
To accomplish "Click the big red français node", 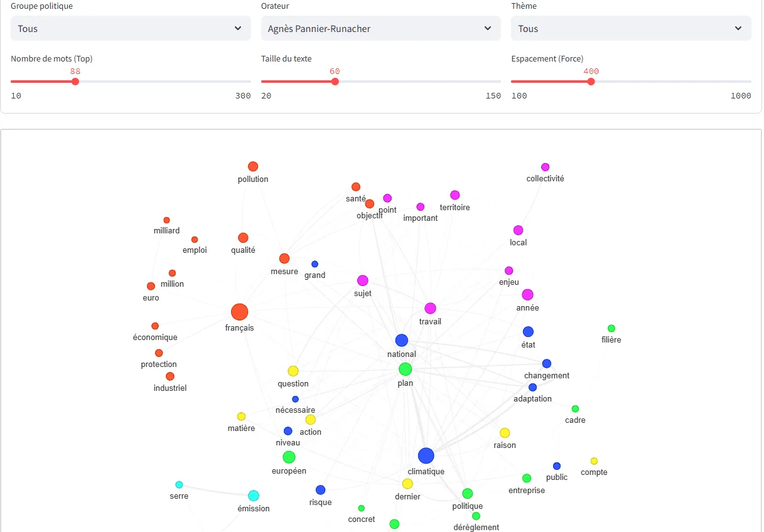I will tap(239, 312).
